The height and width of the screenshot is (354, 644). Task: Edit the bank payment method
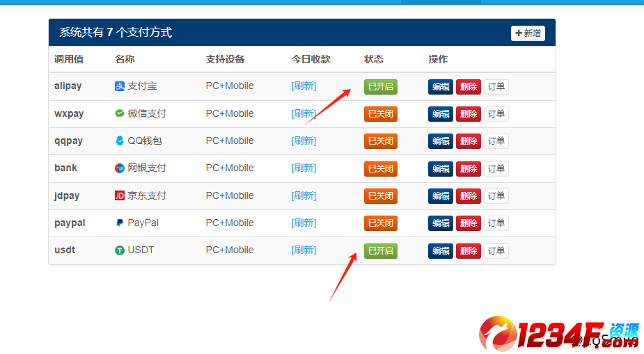pos(441,168)
